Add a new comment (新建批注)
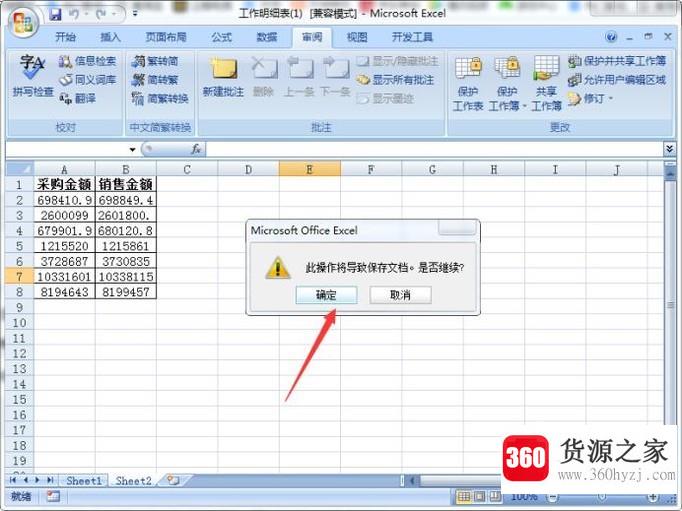Viewport: 682px width, 511px height. point(224,77)
